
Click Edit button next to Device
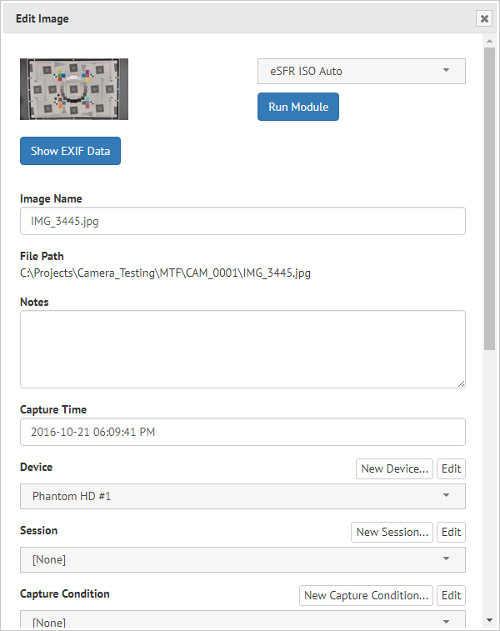point(451,469)
